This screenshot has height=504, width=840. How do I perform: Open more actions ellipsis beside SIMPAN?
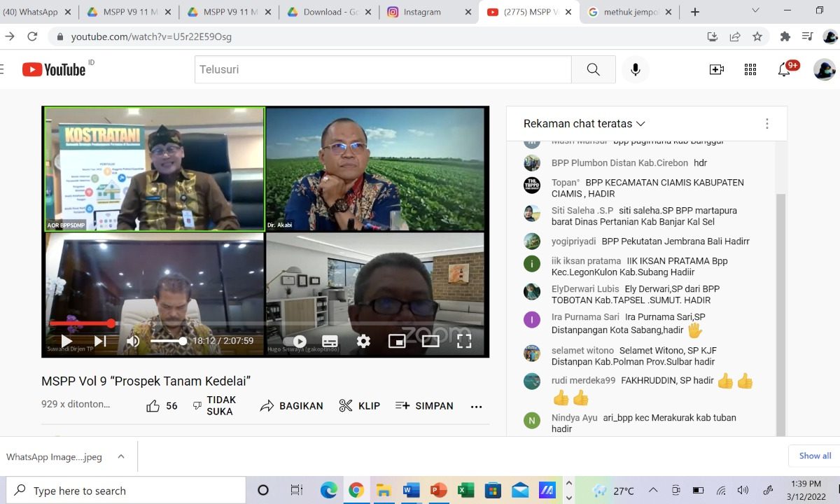tap(477, 406)
